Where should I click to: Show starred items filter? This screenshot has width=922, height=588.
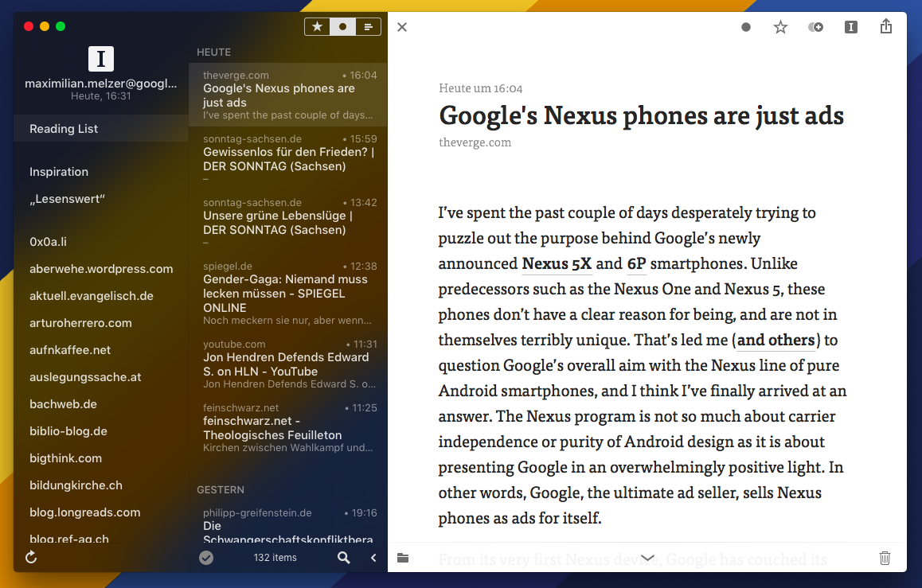click(317, 27)
